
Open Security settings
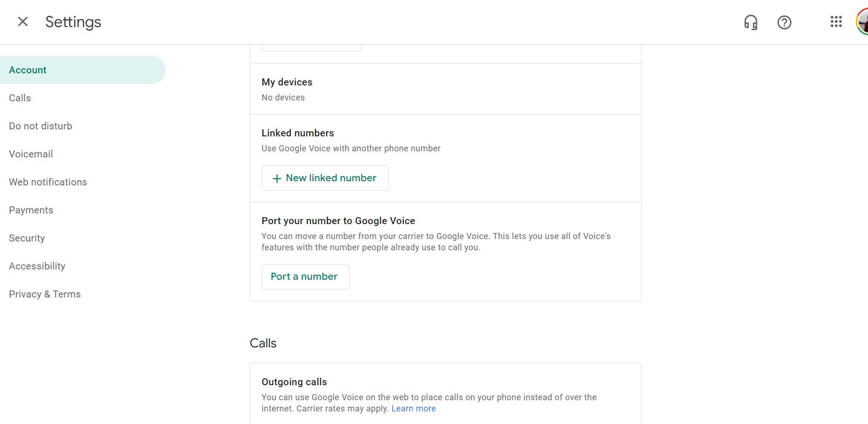point(27,238)
